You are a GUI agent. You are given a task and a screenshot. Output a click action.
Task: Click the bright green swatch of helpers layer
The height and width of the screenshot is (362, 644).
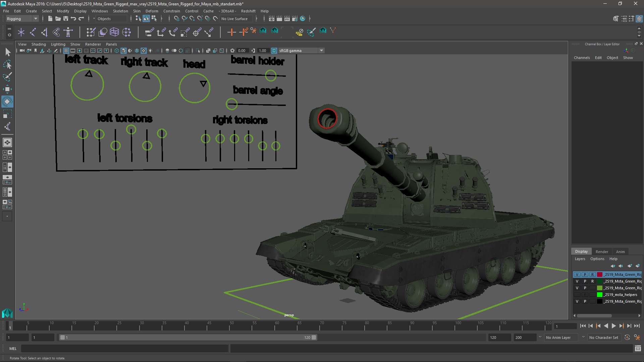click(600, 295)
